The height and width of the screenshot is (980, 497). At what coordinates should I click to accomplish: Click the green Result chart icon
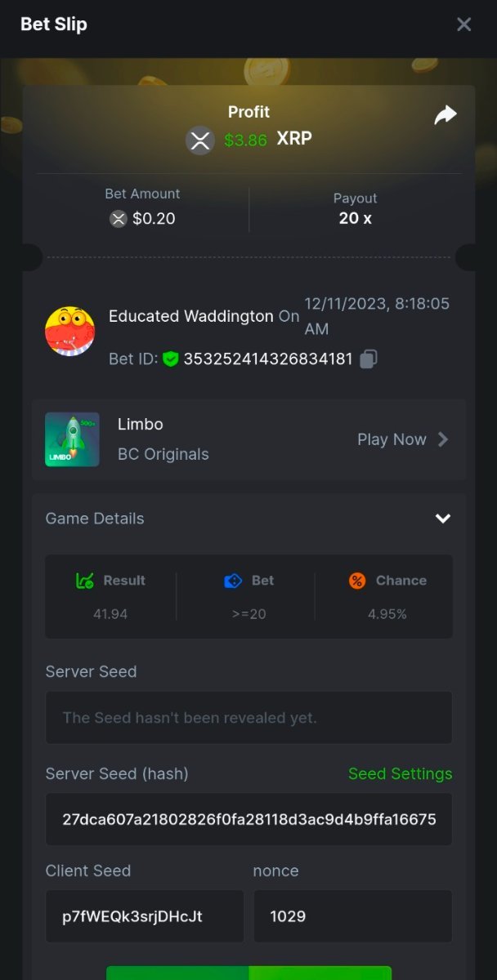84,581
